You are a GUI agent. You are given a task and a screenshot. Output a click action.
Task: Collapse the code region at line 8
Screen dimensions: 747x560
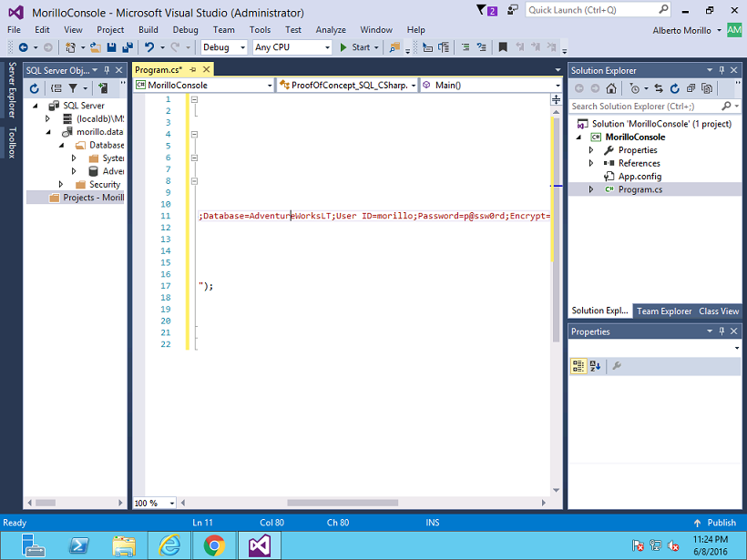point(194,181)
